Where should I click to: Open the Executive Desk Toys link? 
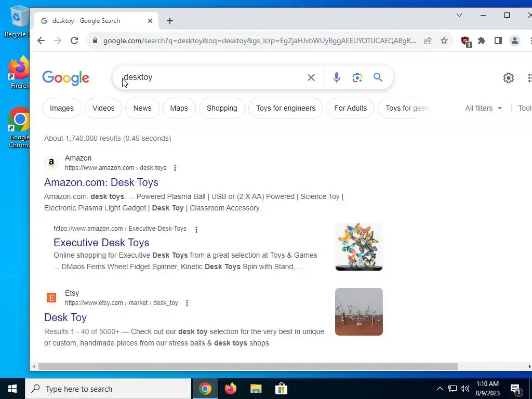coord(101,243)
